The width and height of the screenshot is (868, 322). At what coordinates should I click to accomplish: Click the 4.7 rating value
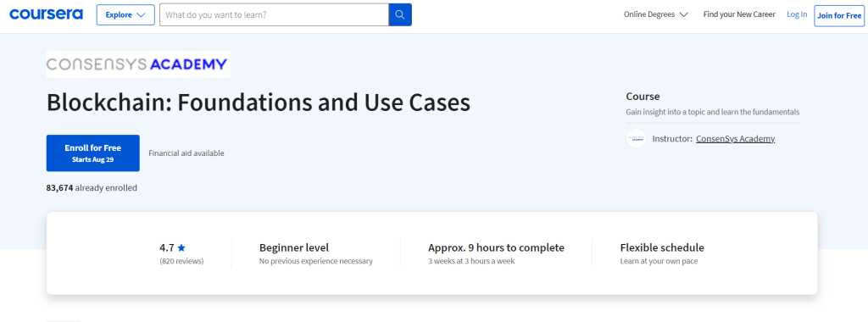[167, 248]
